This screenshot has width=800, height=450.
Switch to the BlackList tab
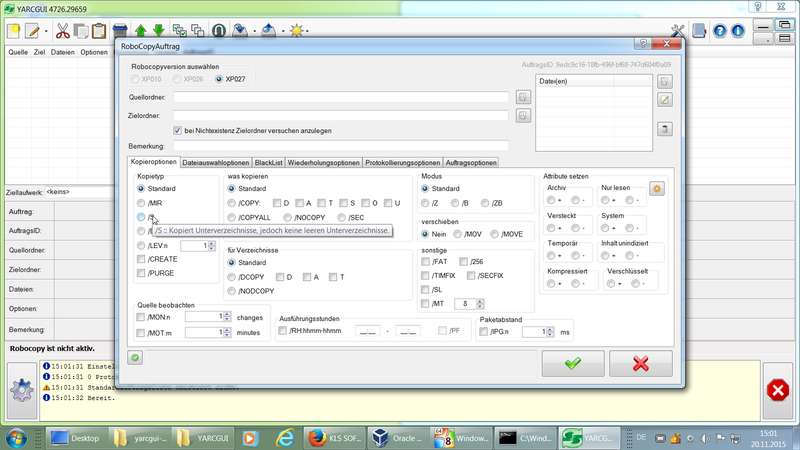point(269,162)
